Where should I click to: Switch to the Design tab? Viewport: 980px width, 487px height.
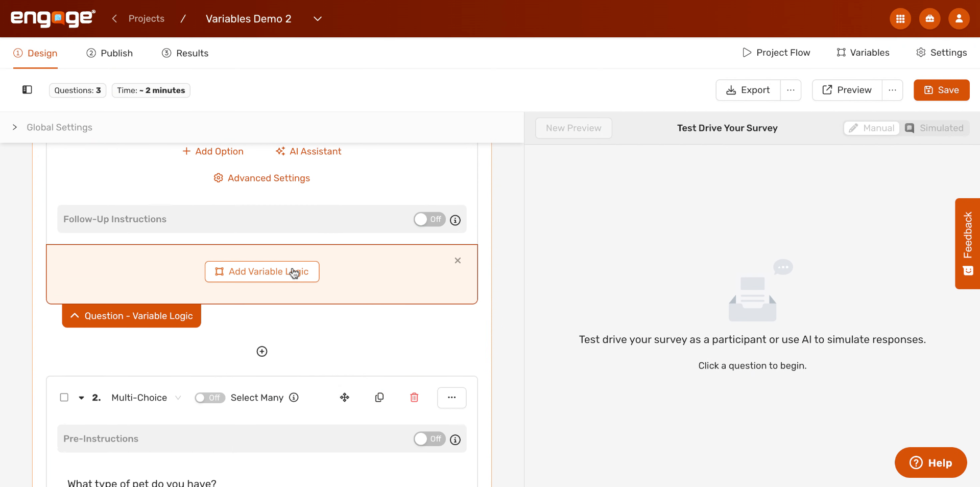[x=35, y=53]
